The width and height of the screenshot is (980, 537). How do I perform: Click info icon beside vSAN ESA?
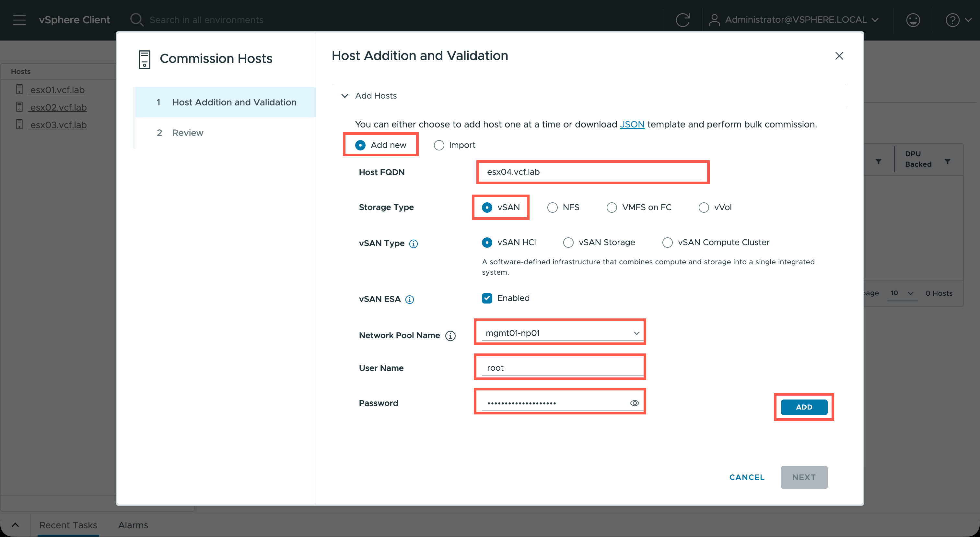click(x=409, y=300)
